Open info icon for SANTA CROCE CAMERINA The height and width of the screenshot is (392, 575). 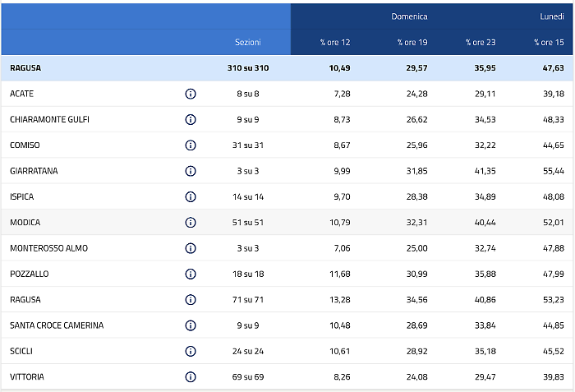click(191, 325)
